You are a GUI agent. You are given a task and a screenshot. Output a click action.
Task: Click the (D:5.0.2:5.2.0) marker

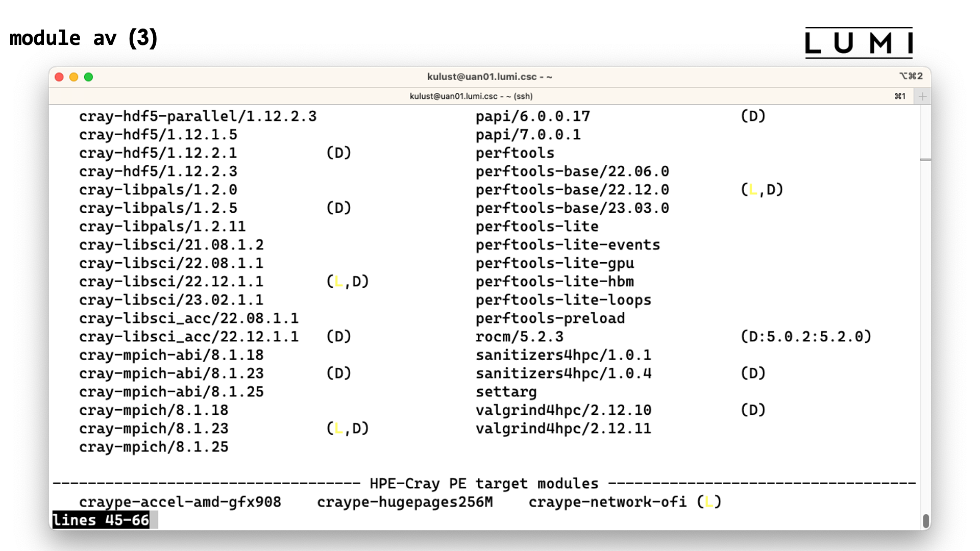click(806, 337)
